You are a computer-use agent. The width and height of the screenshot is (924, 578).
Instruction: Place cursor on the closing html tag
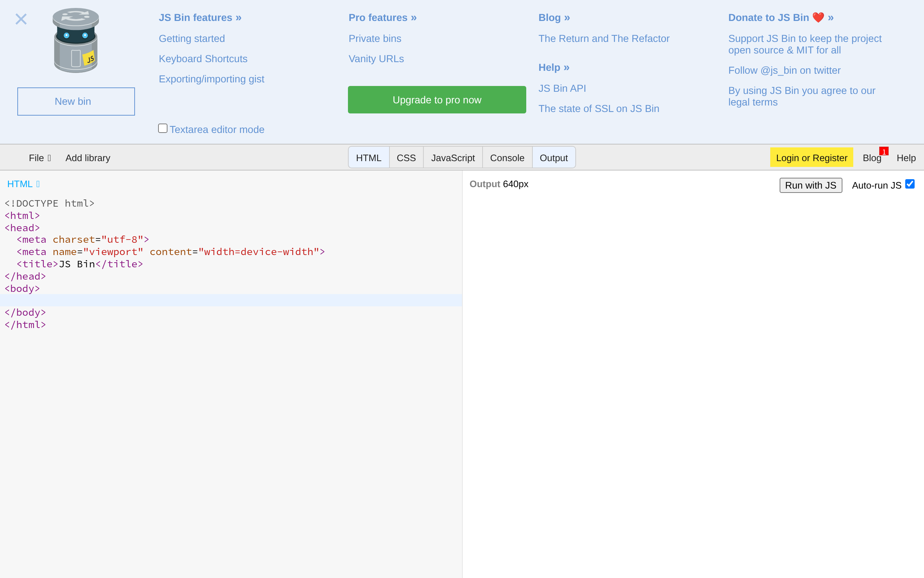[25, 325]
